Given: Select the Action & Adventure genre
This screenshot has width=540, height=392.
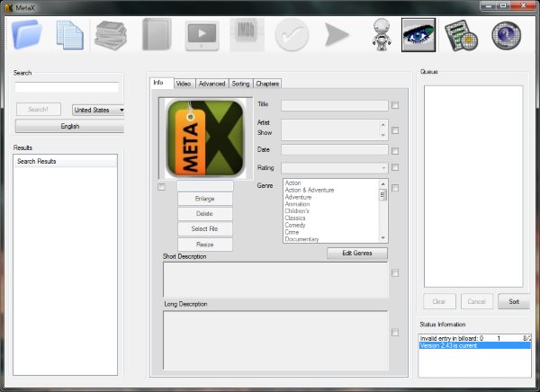Looking at the screenshot, I should 310,190.
